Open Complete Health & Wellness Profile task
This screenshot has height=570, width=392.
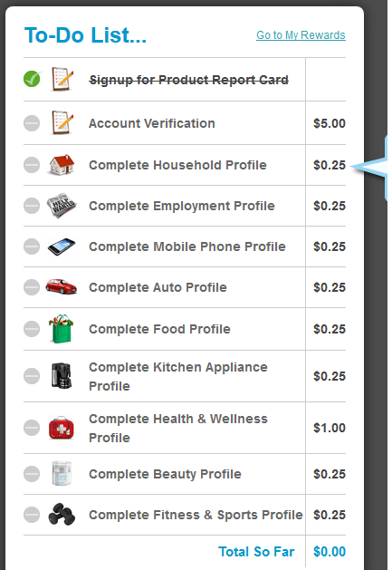click(178, 428)
